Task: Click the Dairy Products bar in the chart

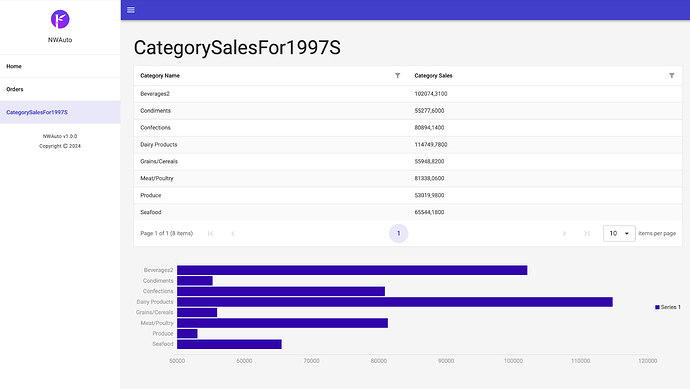Action: tap(395, 302)
